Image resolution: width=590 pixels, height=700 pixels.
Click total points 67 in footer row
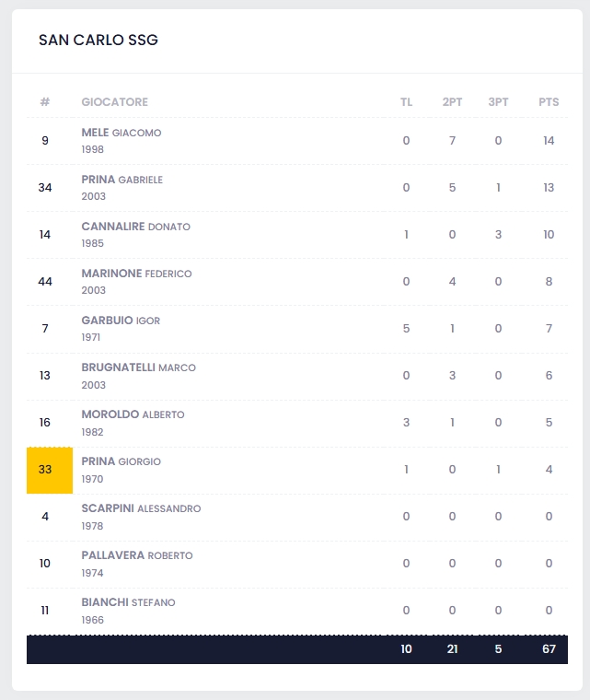[549, 649]
